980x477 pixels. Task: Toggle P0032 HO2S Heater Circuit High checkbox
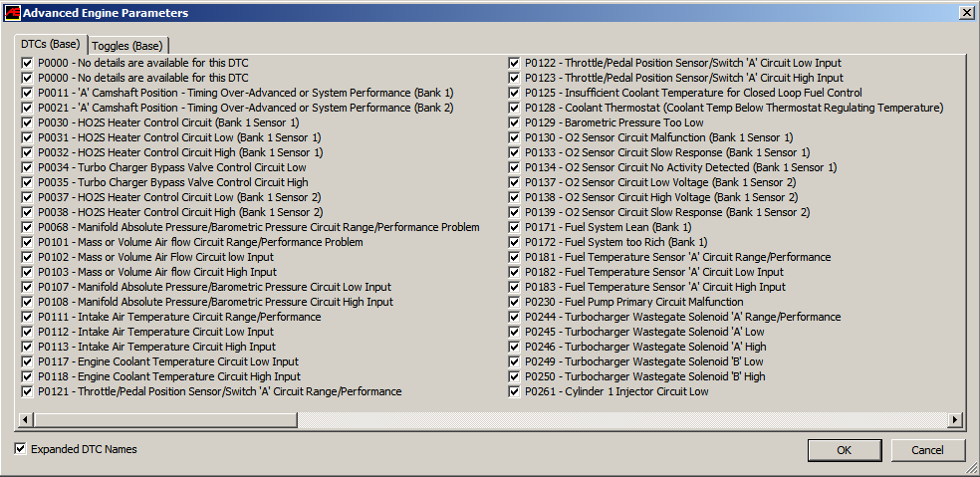[27, 152]
